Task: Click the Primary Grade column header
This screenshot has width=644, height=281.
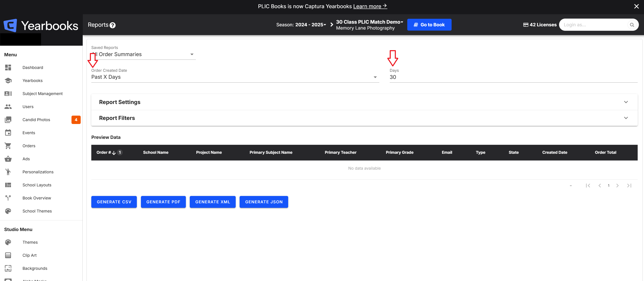Action: (x=400, y=153)
